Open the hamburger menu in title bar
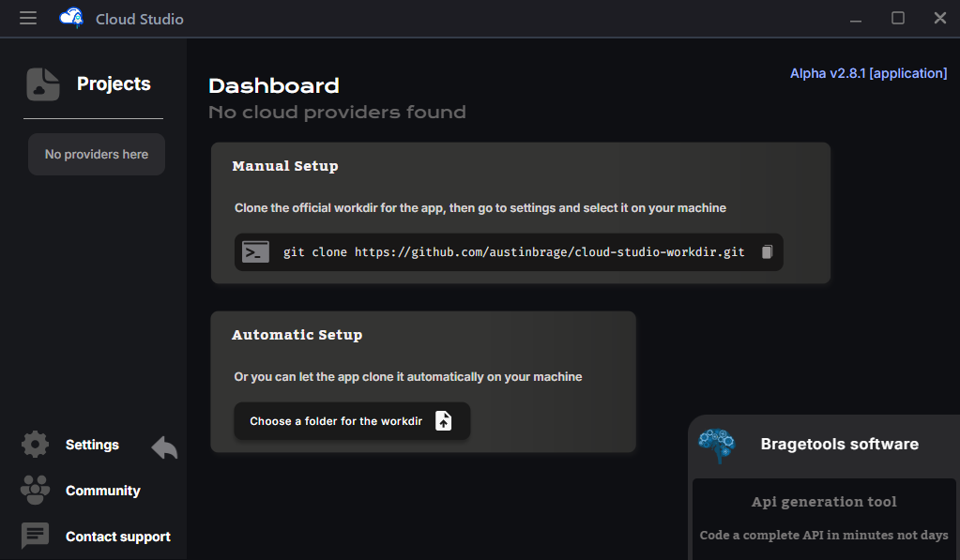Viewport: 960px width, 560px height. (28, 19)
